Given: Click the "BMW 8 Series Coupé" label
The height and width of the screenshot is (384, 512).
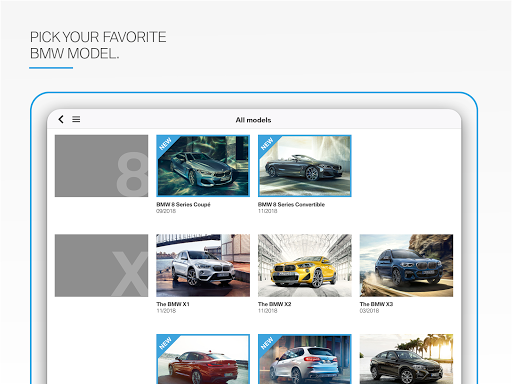Looking at the screenshot, I should pos(183,204).
